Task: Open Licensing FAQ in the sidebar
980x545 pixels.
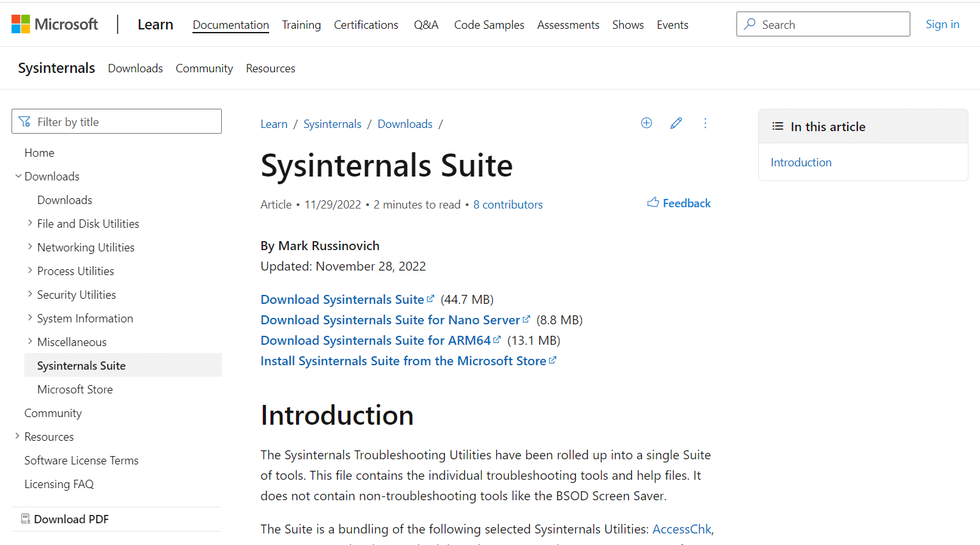Action: click(59, 484)
